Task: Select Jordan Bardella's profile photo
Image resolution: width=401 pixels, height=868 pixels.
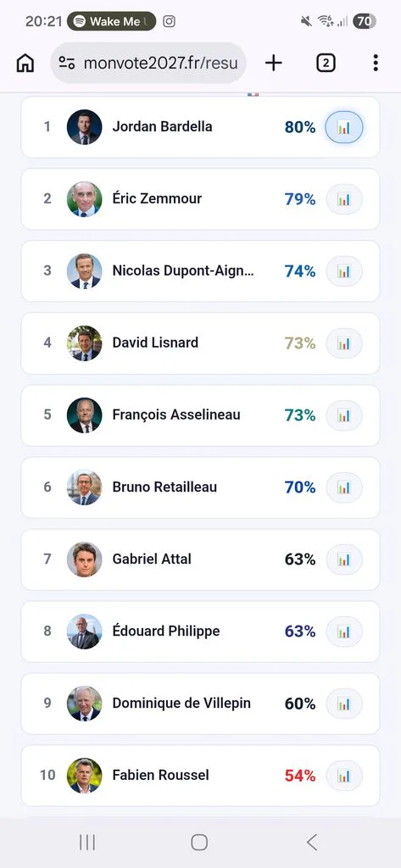Action: 84,127
